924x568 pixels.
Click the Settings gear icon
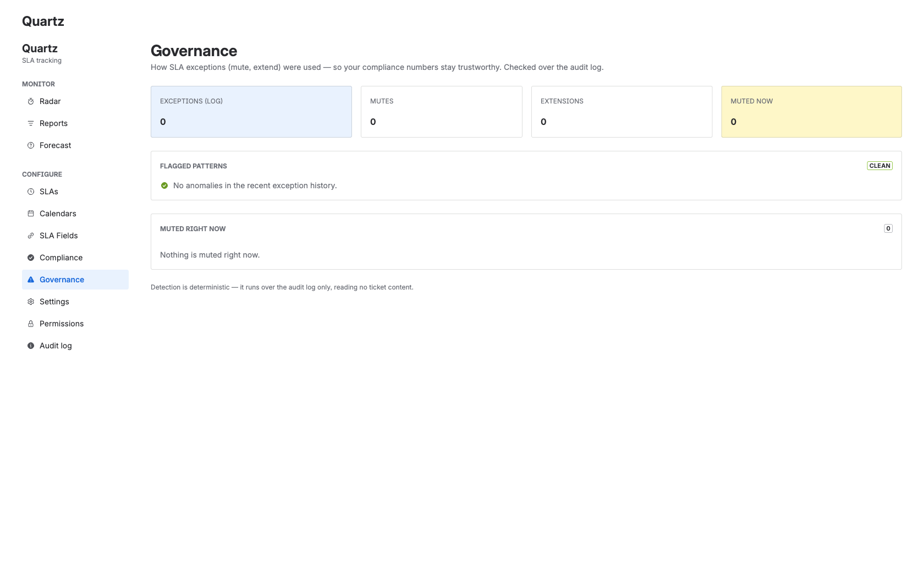pyautogui.click(x=31, y=302)
